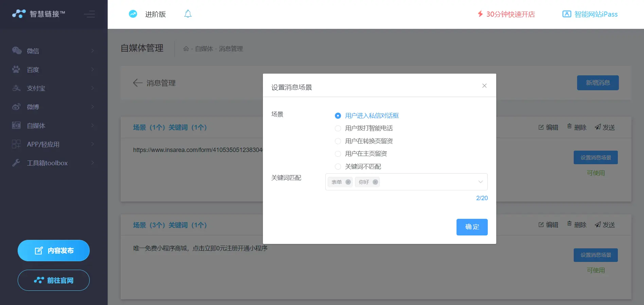Click the home icon in breadcrumb
The image size is (644, 305).
[x=186, y=49]
